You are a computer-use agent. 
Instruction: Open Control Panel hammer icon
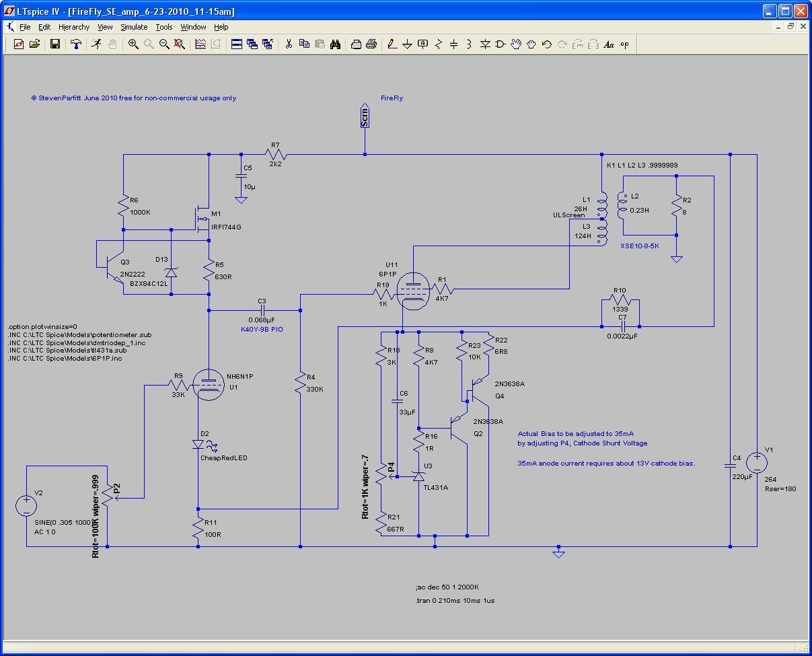click(76, 44)
